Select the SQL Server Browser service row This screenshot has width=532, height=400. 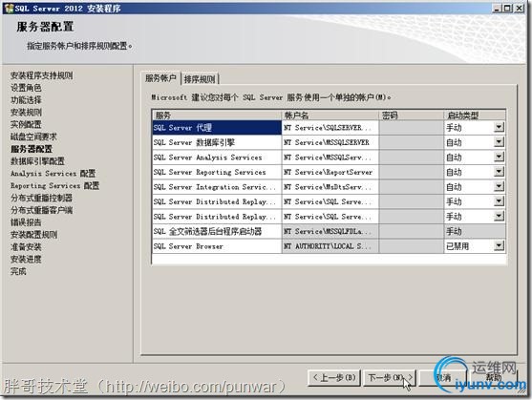(217, 246)
